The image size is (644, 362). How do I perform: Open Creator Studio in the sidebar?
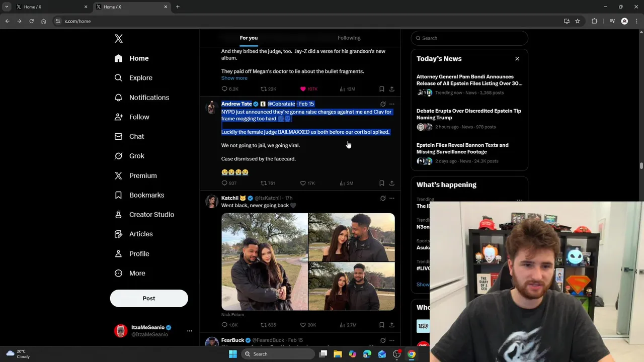[144, 215]
